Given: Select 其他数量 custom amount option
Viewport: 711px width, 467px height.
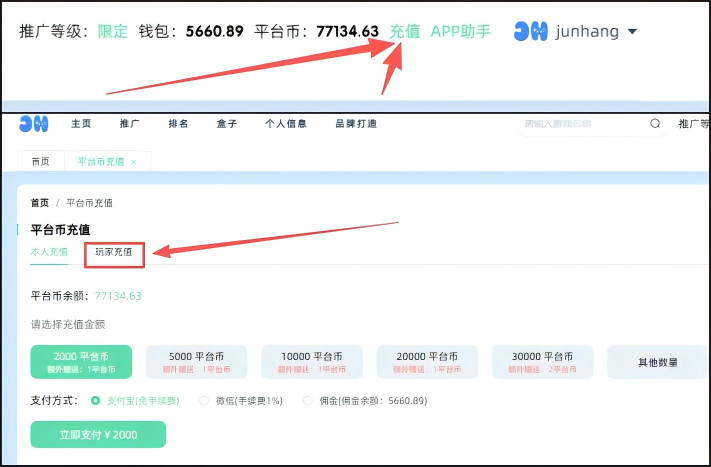Looking at the screenshot, I should [x=657, y=362].
